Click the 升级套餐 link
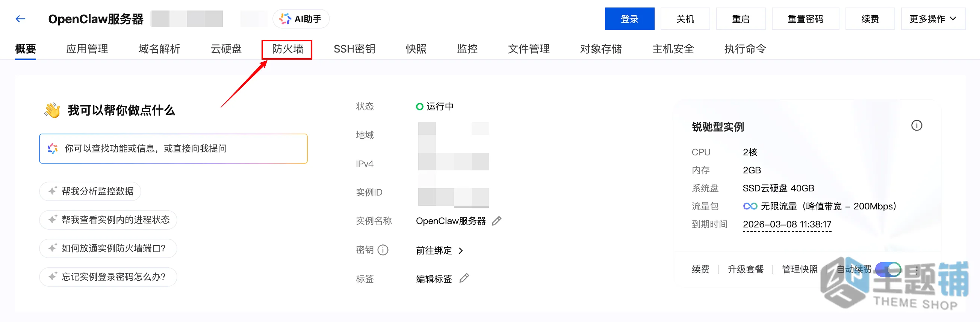Image resolution: width=980 pixels, height=322 pixels. (745, 269)
